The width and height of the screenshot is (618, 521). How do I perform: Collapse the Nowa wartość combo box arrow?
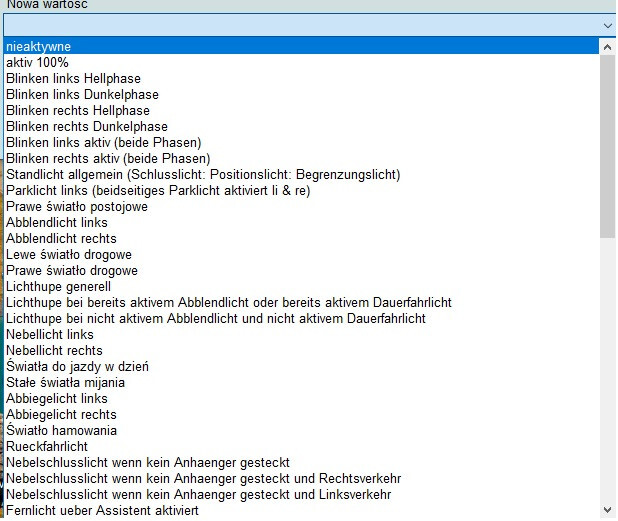(607, 25)
